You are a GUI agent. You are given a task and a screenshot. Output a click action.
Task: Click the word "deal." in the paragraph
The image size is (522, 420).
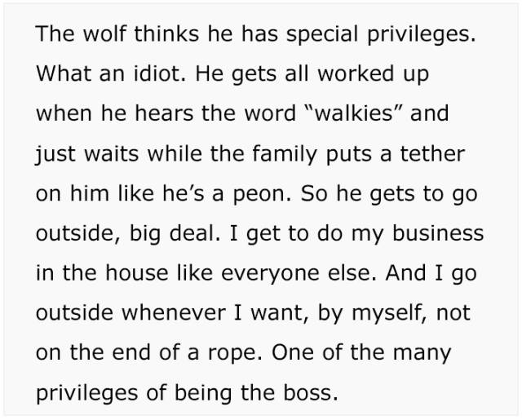click(x=195, y=233)
